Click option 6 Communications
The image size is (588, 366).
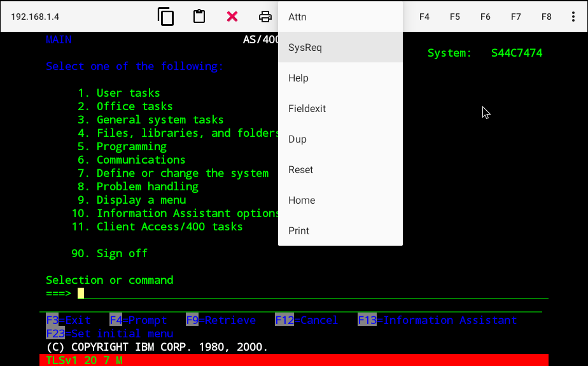coord(132,160)
